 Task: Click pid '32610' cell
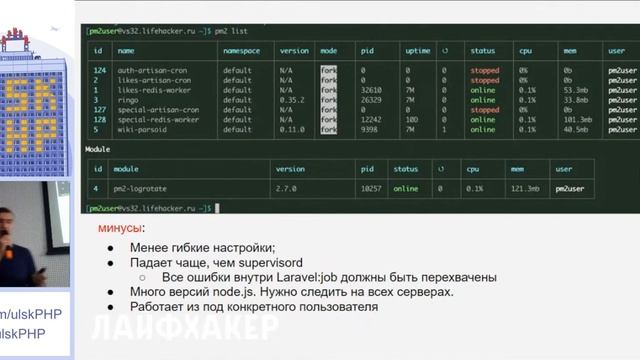pyautogui.click(x=371, y=90)
